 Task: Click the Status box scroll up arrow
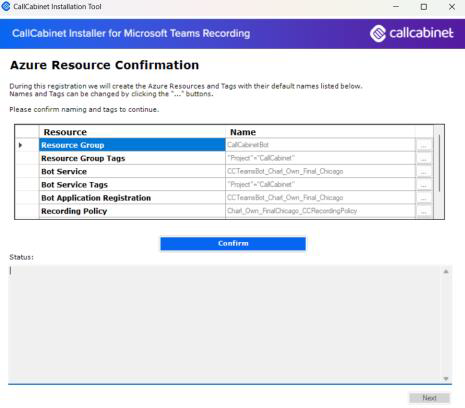[446, 272]
